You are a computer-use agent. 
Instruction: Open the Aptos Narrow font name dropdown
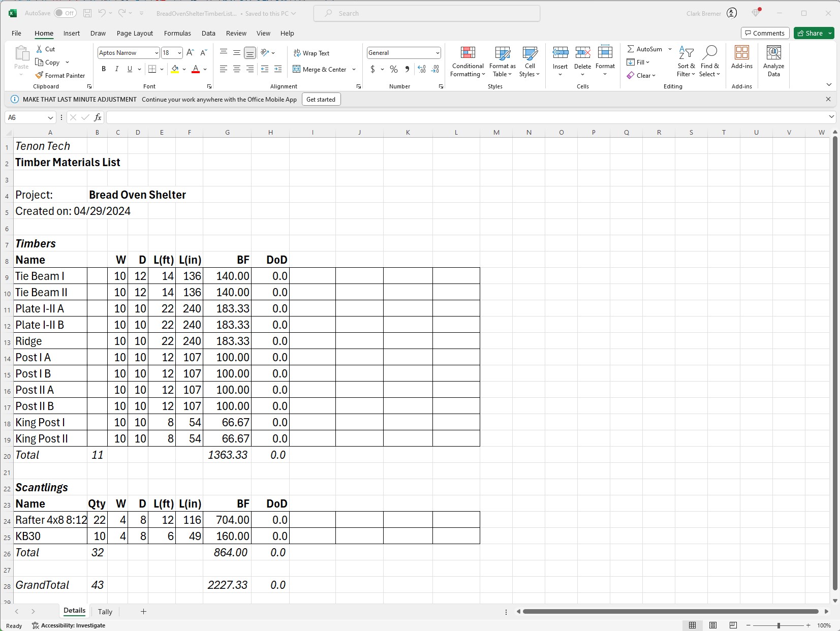coord(157,53)
